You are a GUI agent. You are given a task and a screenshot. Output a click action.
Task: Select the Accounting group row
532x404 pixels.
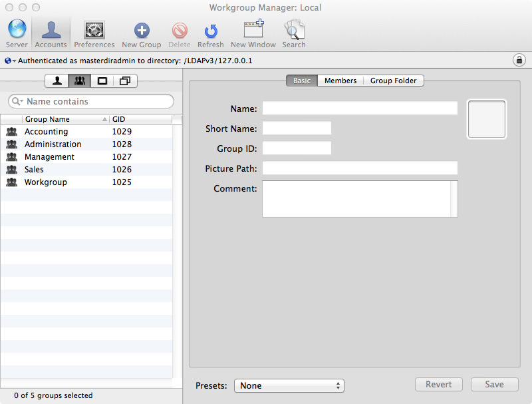point(86,131)
